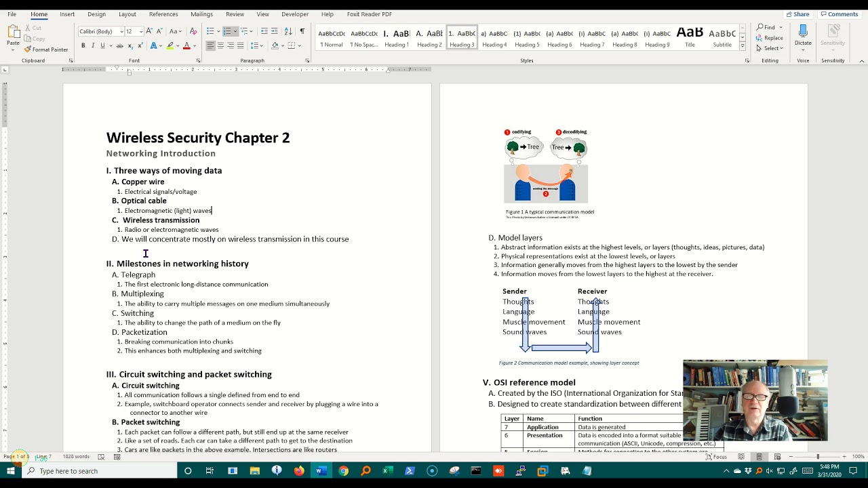Increase font size with Grow Font
Screen dimensions: 868x488
click(x=149, y=31)
